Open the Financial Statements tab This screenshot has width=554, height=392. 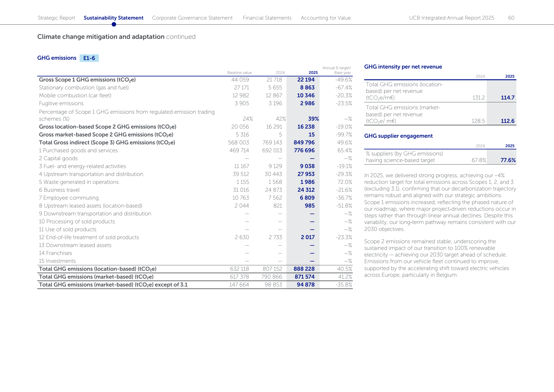point(267,18)
